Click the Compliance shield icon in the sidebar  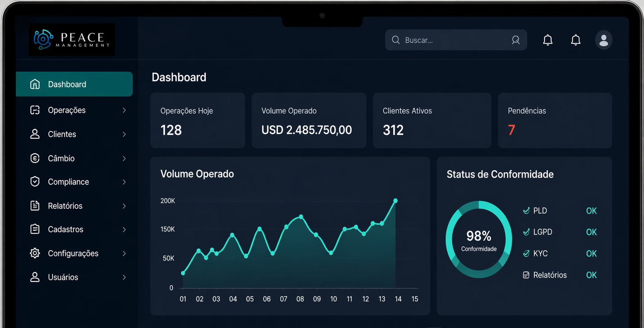coord(35,182)
